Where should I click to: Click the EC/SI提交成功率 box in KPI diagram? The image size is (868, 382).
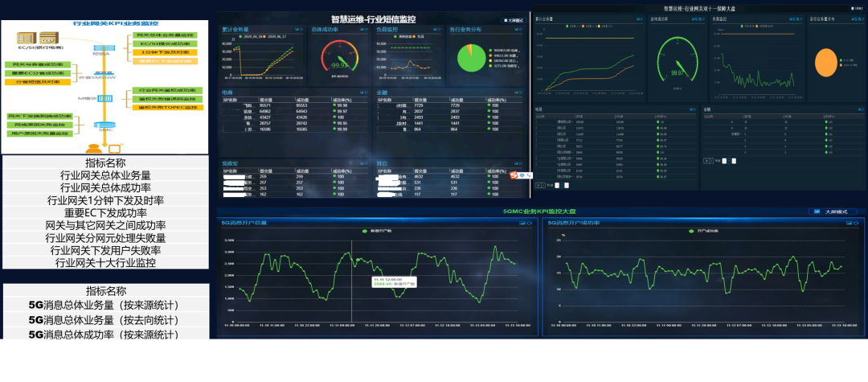166,43
